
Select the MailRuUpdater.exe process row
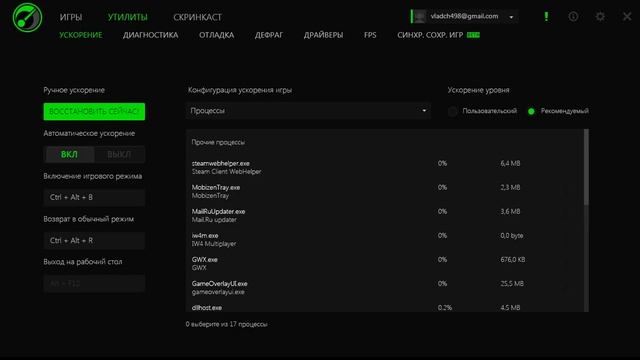coord(384,216)
